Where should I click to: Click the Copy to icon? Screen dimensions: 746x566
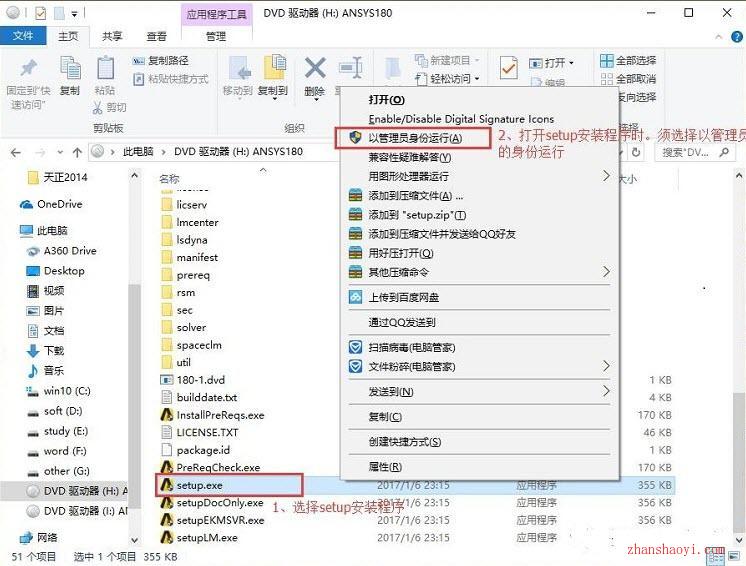[274, 69]
